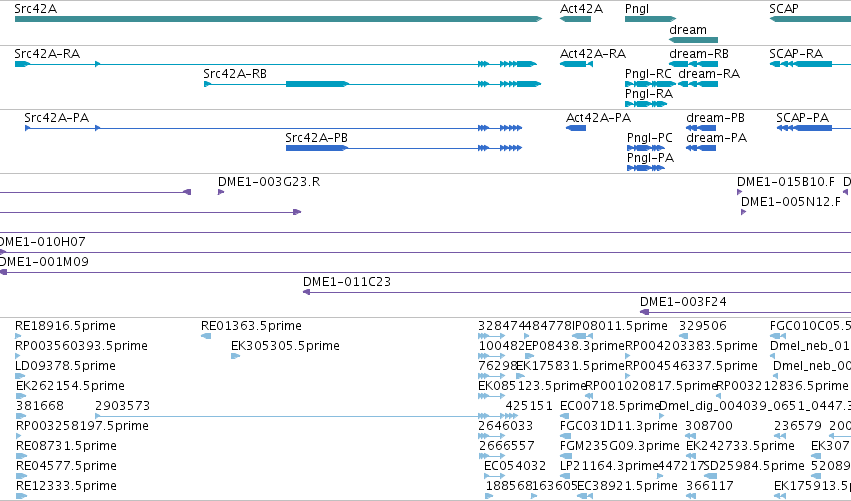Open the Src42A-RB transcript label
The width and height of the screenshot is (851, 501).
tap(235, 74)
